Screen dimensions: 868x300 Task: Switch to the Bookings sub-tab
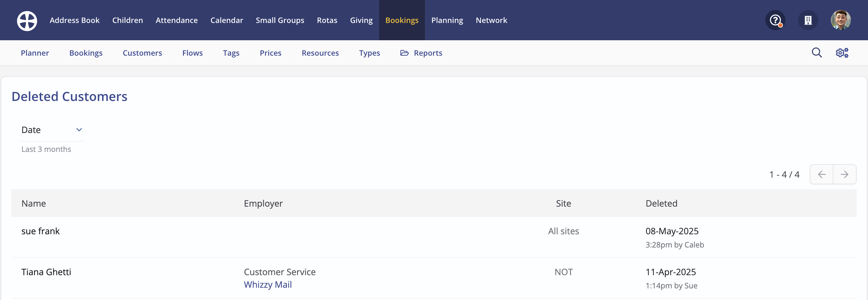86,53
